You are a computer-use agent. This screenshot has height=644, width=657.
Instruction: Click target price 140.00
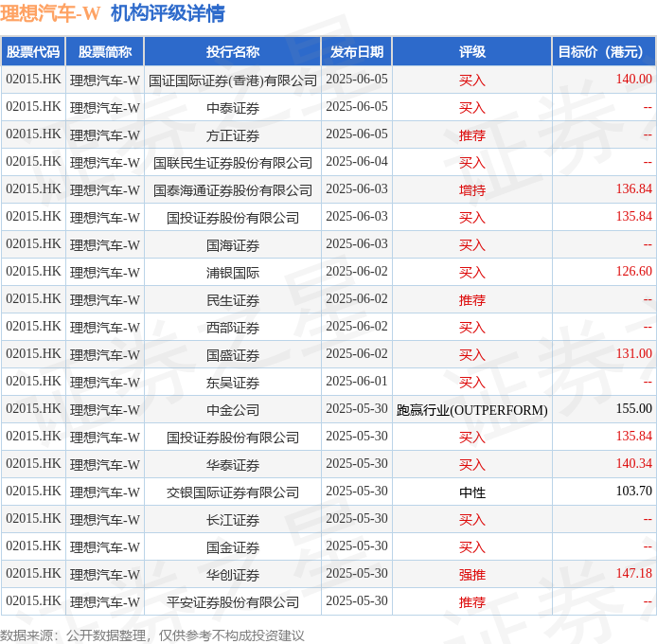[633, 79]
